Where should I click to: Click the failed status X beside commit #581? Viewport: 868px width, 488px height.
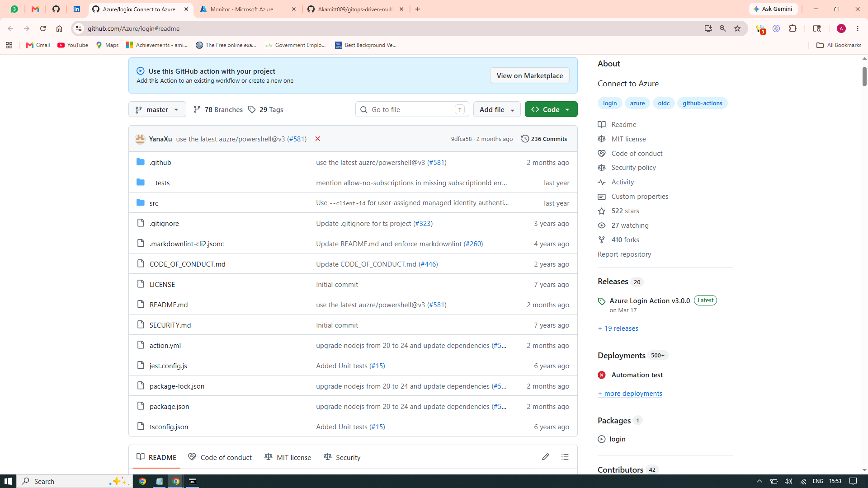point(318,139)
